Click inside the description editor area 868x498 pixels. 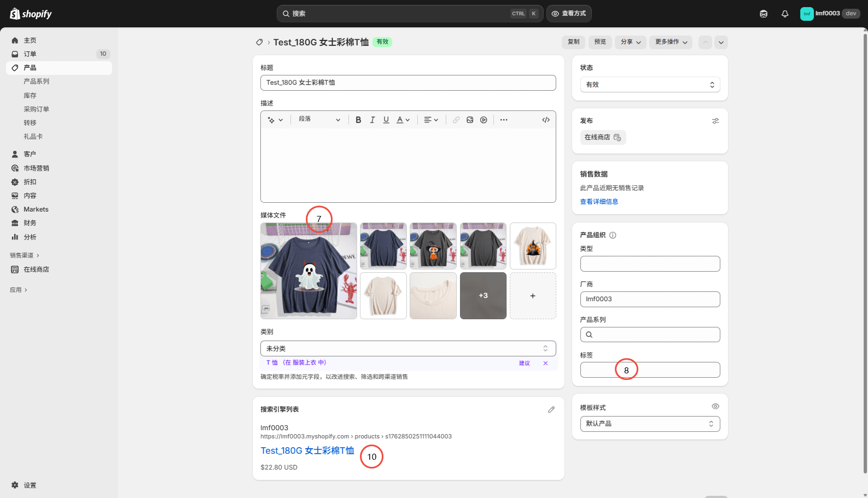point(408,165)
